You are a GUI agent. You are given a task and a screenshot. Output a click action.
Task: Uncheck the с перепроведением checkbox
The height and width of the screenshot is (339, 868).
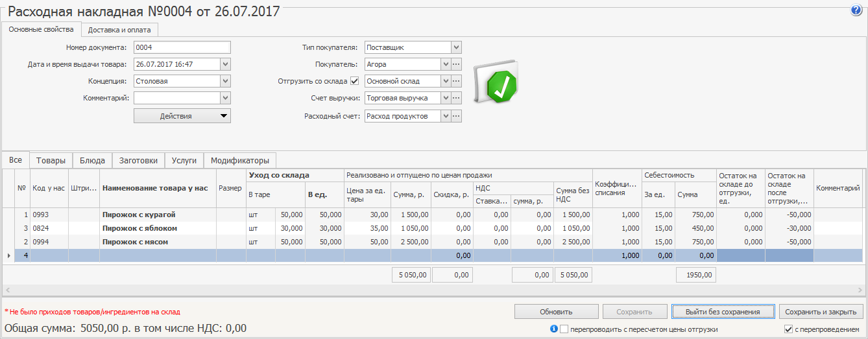(789, 329)
